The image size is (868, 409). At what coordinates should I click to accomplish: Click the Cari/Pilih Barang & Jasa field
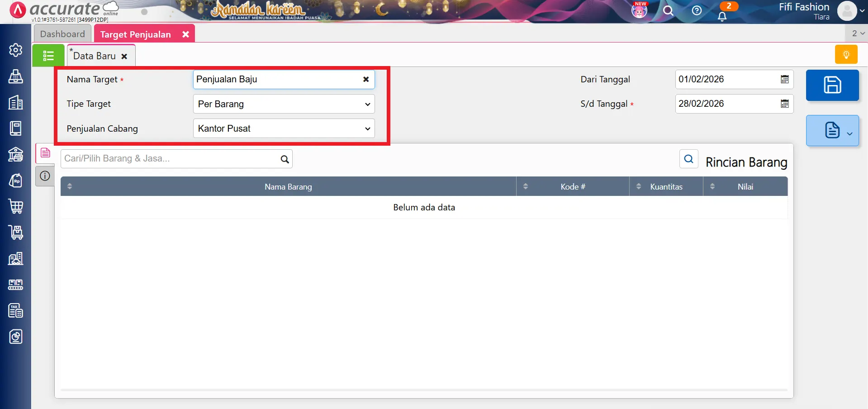171,159
